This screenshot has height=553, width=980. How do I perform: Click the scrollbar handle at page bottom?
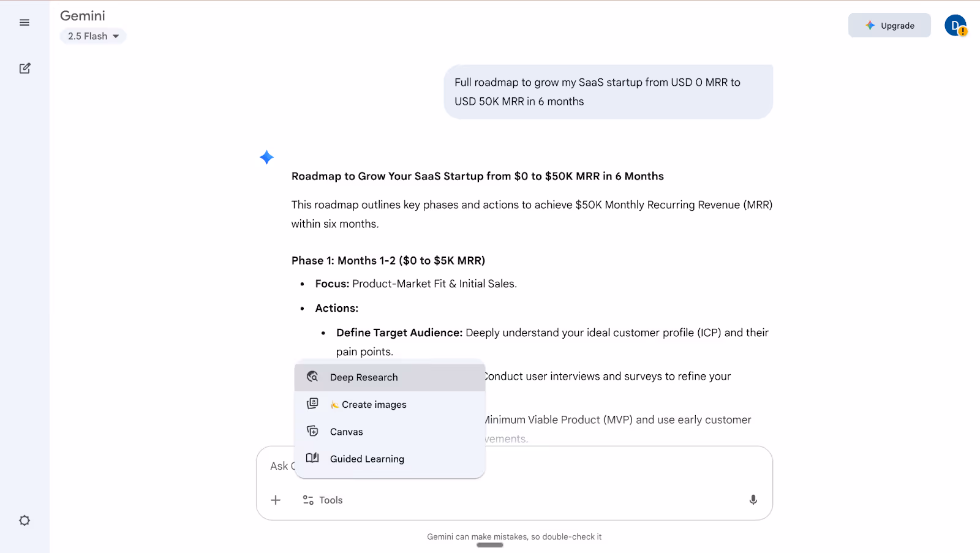[489, 544]
